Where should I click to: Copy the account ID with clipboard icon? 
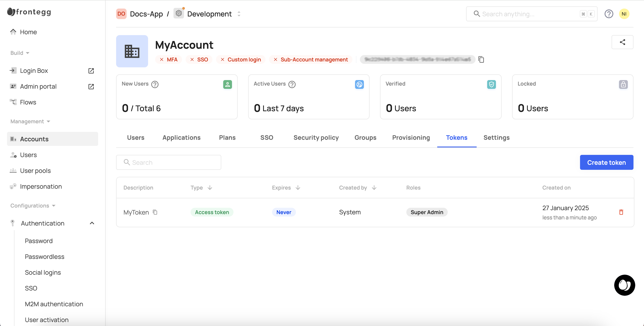[x=481, y=60]
